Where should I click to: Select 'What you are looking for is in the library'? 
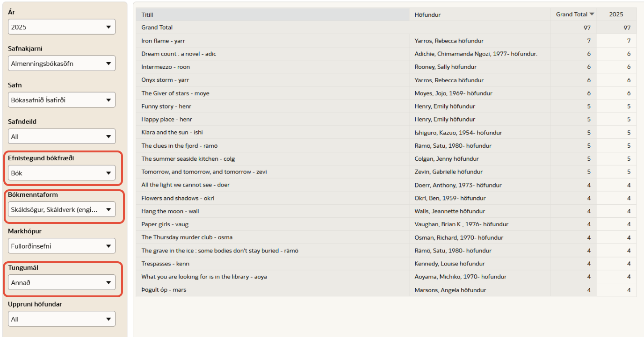tap(204, 277)
